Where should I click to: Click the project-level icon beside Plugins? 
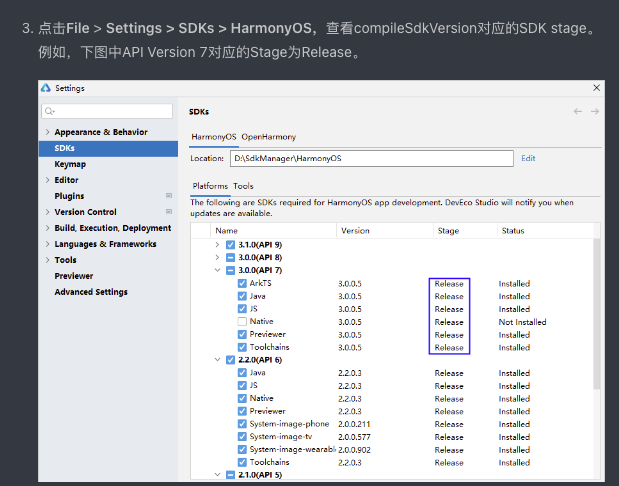click(x=169, y=196)
